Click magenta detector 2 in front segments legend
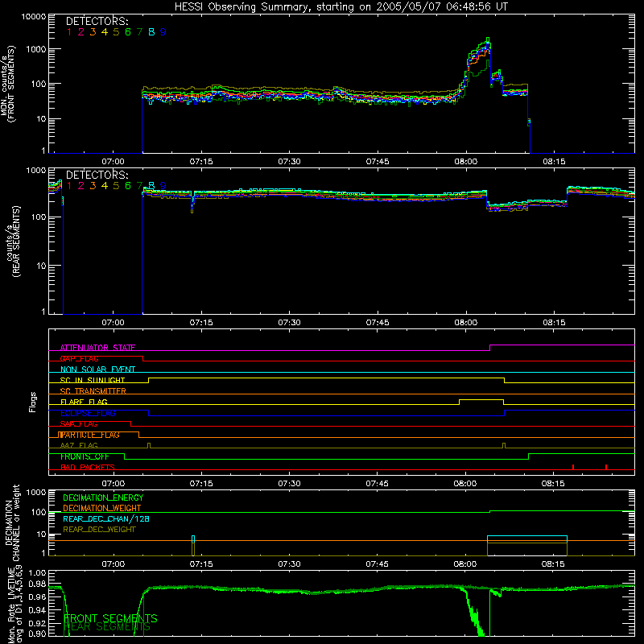This screenshot has height=644, width=644. pyautogui.click(x=81, y=32)
